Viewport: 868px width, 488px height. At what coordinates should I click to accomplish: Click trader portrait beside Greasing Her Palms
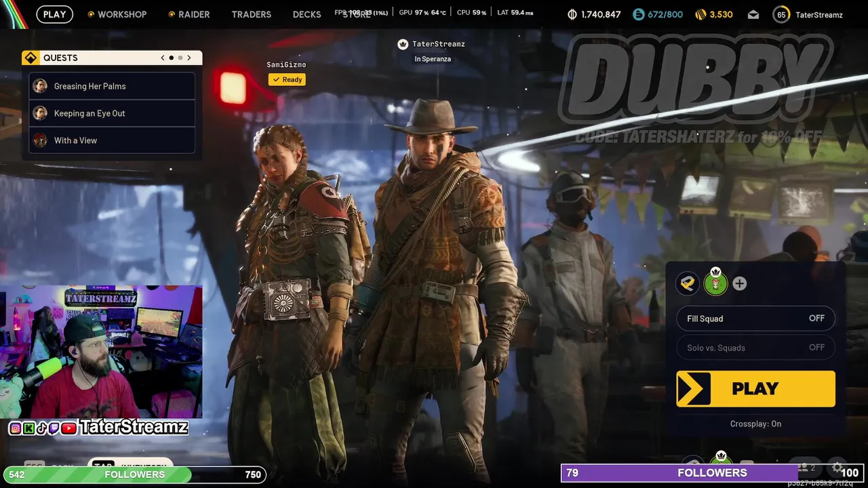41,86
